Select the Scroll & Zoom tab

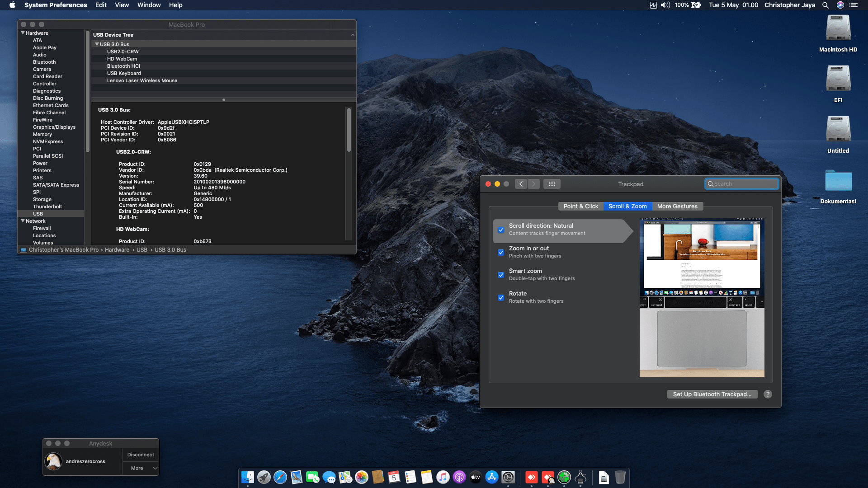click(x=627, y=206)
